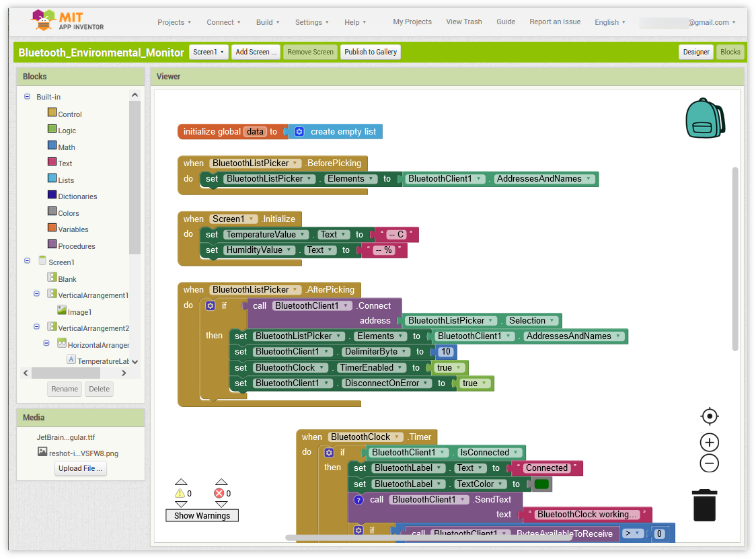Open the Dictionaries blocks drawer
The image size is (756, 559).
pyautogui.click(x=73, y=196)
